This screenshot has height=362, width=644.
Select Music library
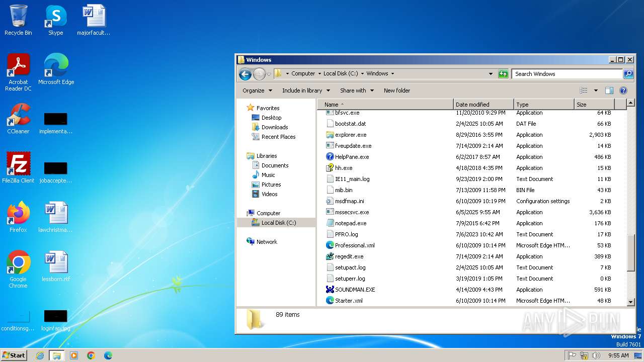[268, 175]
